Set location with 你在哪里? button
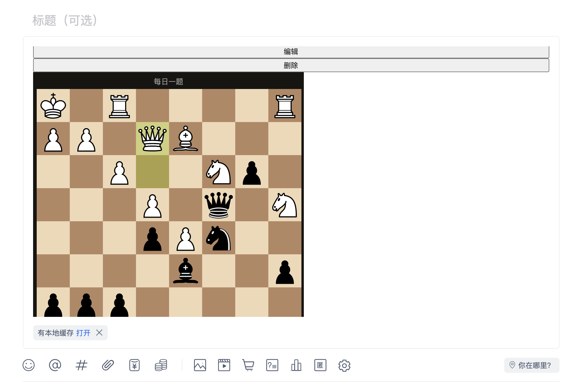The height and width of the screenshot is (392, 586). pyautogui.click(x=532, y=365)
